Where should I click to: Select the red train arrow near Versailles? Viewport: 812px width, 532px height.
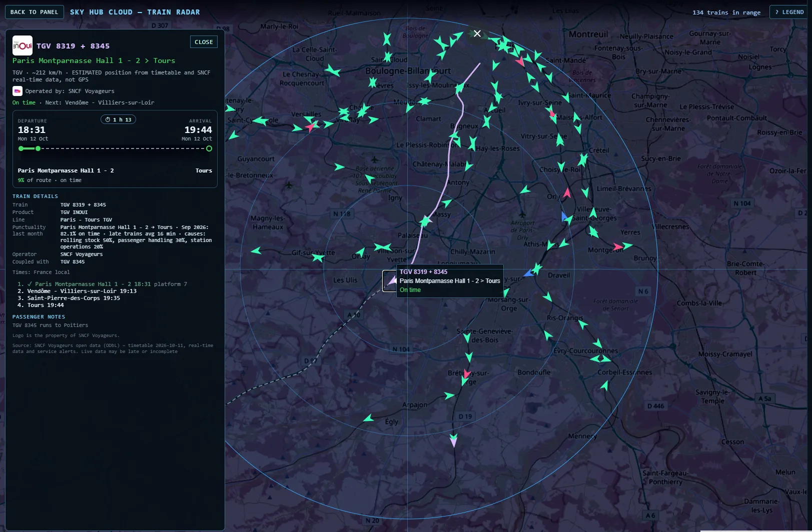click(310, 127)
